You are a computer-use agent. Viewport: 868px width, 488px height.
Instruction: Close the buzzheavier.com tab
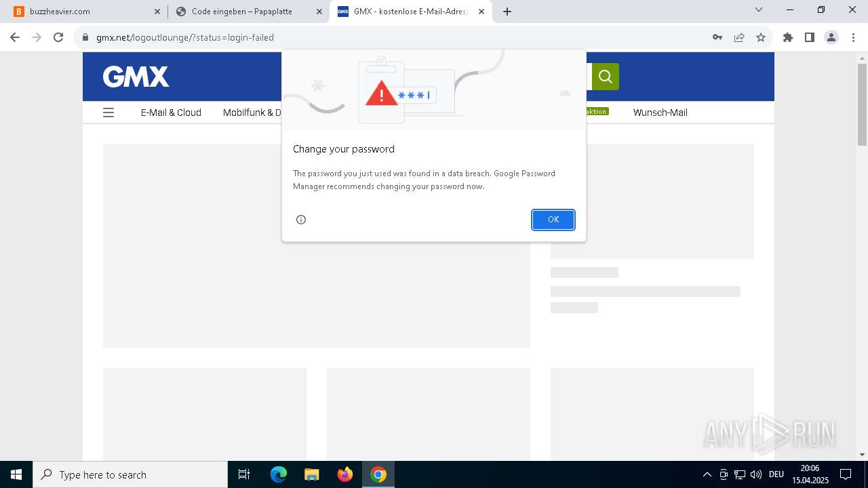(157, 12)
